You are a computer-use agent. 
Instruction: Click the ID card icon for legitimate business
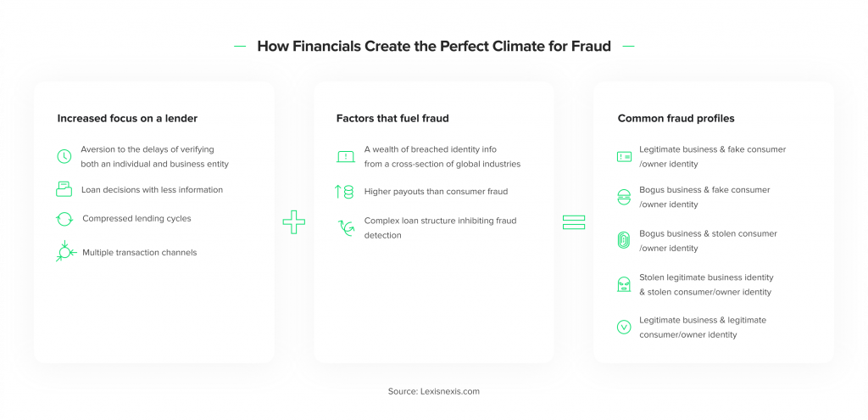point(624,157)
